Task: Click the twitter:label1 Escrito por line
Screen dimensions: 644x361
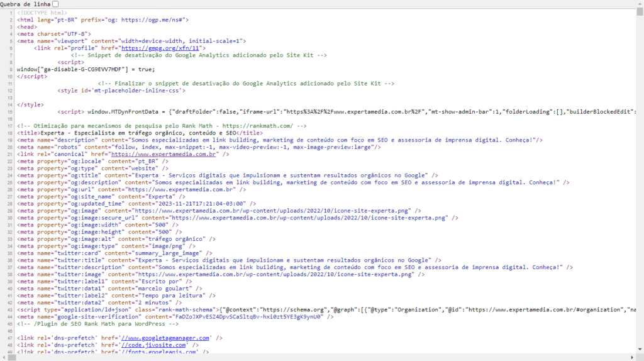Action: [104, 282]
